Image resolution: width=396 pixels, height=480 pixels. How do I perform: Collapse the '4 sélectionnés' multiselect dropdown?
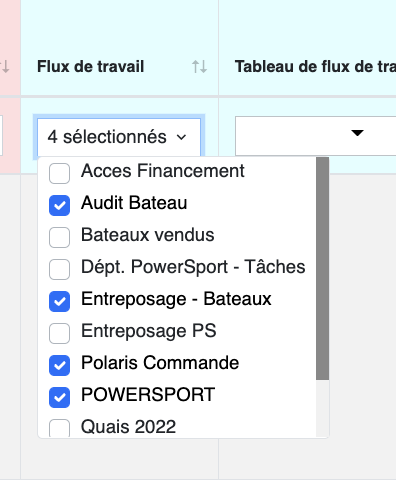click(x=119, y=137)
